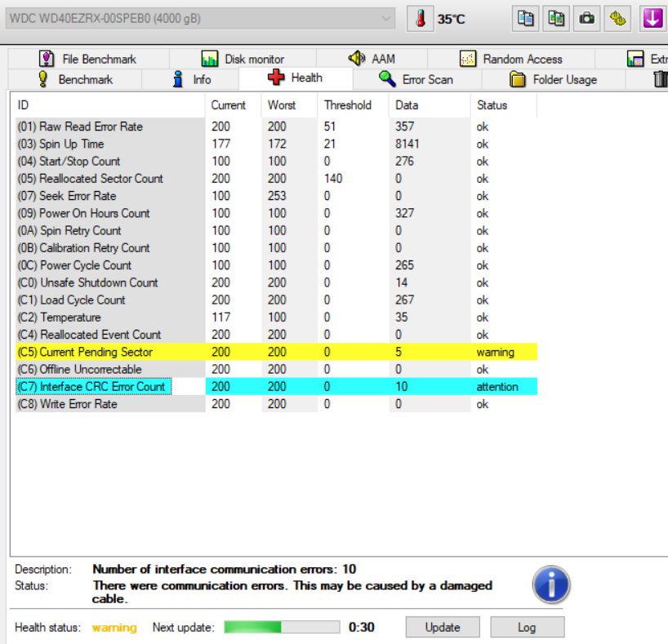This screenshot has height=644, width=668.
Task: Click the Update button
Action: point(443,628)
